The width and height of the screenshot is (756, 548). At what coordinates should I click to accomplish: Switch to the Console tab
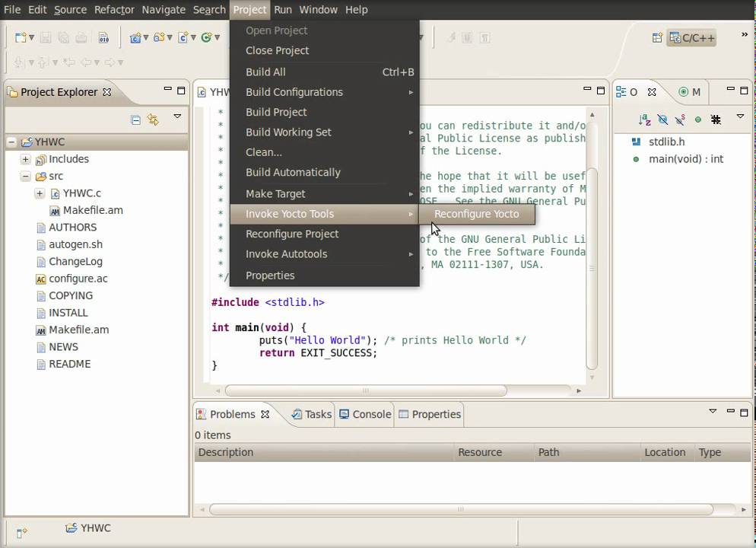[x=364, y=414]
